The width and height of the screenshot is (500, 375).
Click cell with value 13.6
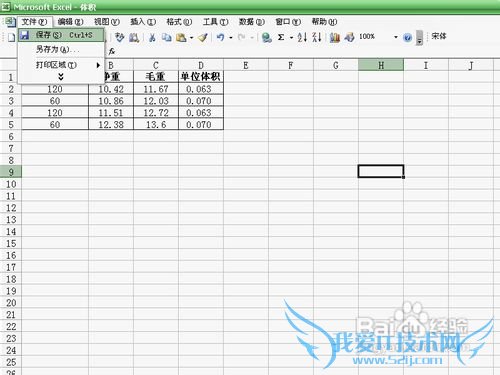coord(156,124)
